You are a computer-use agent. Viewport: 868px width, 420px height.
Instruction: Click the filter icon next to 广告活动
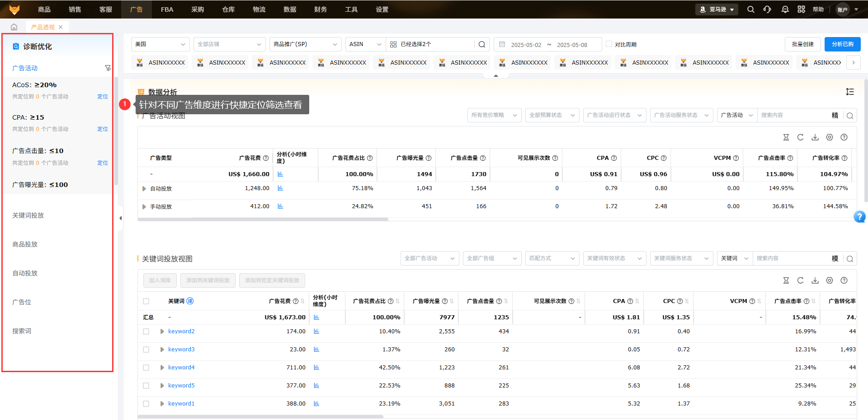(x=108, y=68)
